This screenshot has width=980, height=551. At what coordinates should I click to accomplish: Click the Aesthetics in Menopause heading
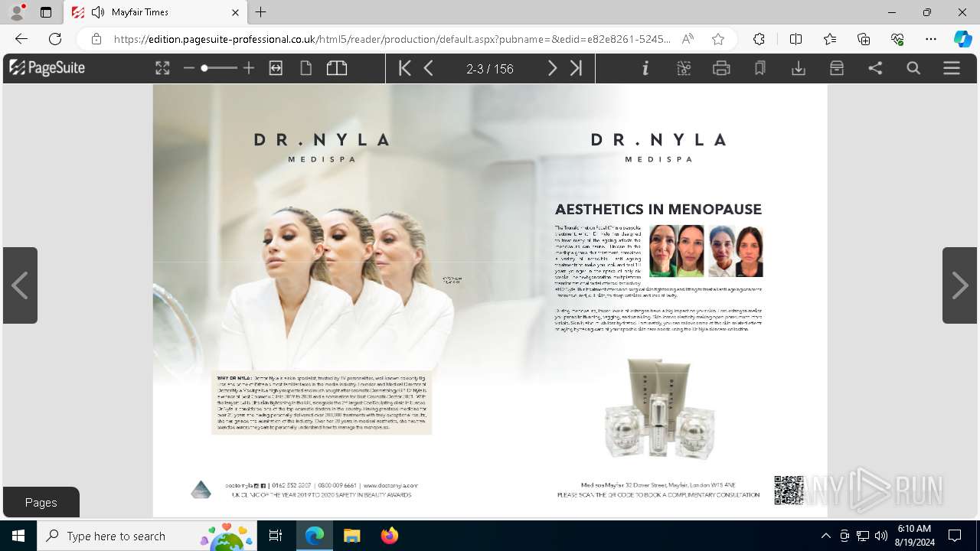click(x=658, y=209)
